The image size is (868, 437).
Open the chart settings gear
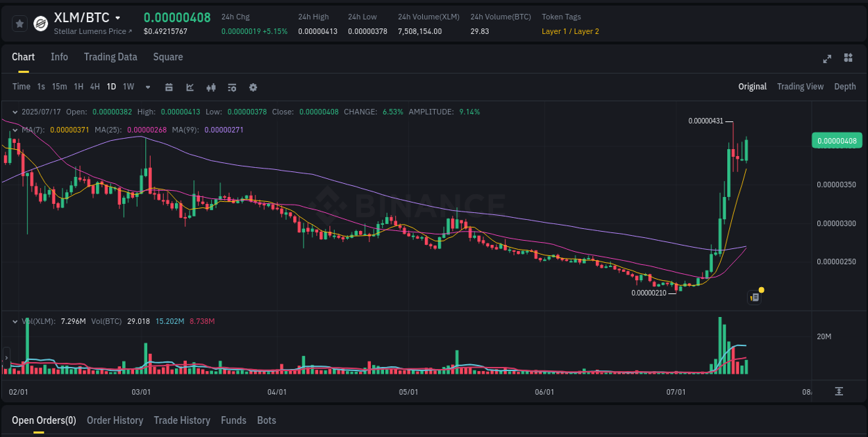[252, 87]
